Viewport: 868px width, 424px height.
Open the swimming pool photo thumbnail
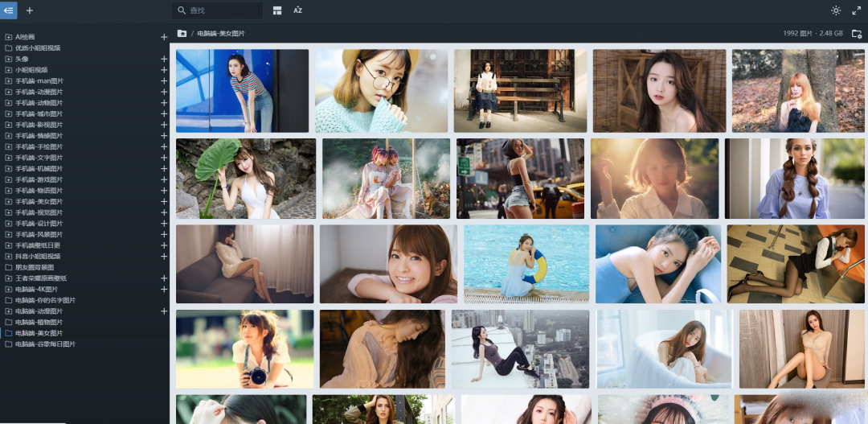click(x=526, y=264)
